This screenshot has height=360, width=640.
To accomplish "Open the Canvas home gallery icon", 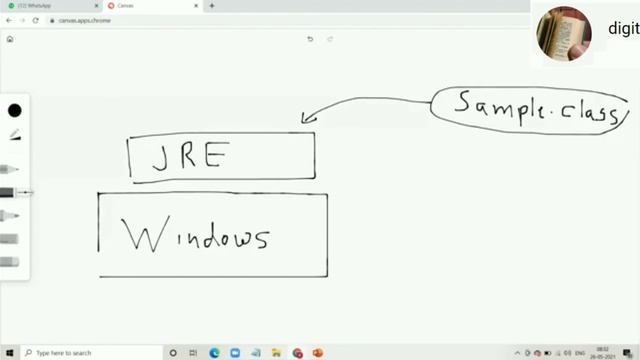I will click(x=10, y=39).
